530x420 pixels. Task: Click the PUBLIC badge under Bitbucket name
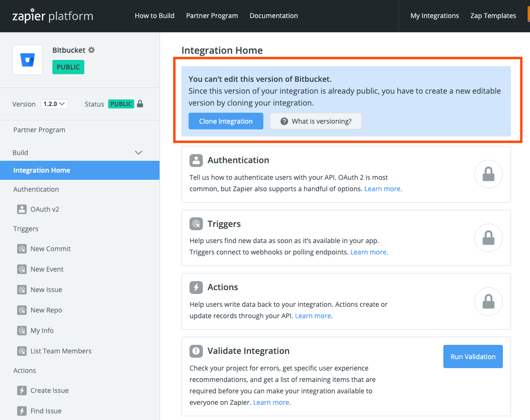(x=68, y=67)
